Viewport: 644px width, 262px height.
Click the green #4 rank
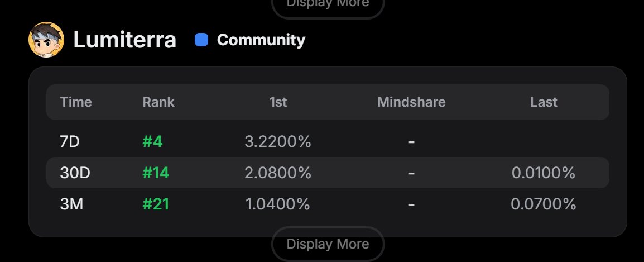152,142
